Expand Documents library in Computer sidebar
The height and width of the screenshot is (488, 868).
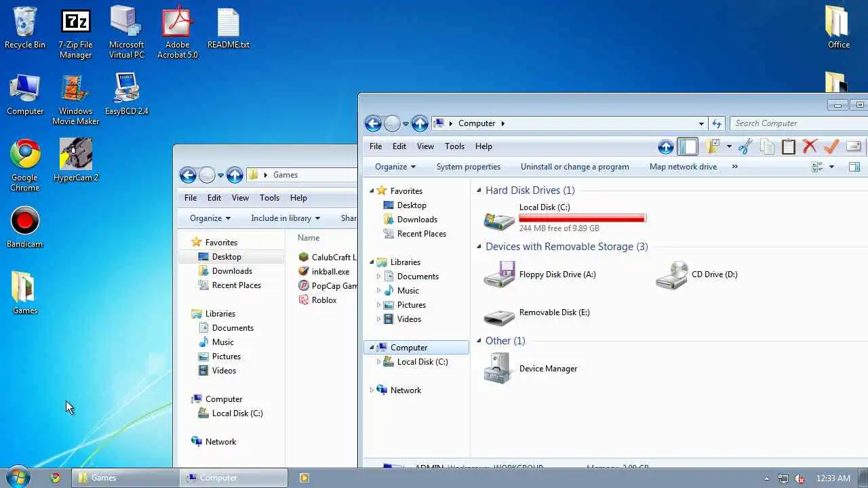tap(378, 277)
